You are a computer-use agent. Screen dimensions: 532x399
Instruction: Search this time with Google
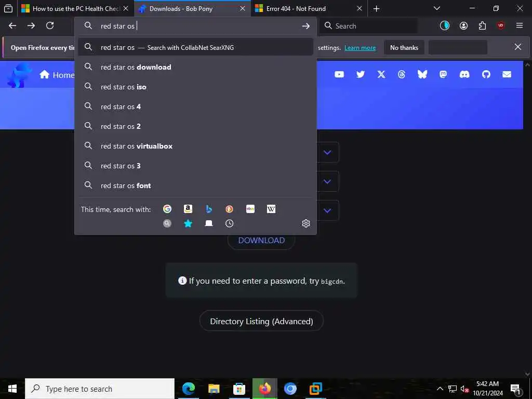click(167, 209)
